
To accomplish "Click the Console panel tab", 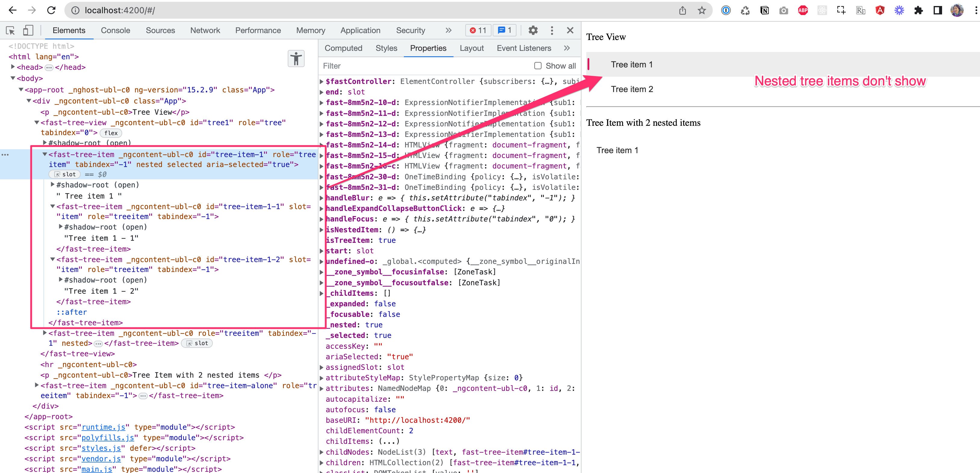I will (115, 31).
